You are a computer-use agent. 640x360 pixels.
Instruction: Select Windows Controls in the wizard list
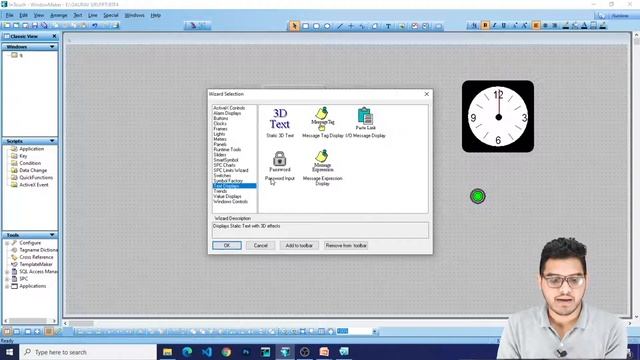pos(231,202)
